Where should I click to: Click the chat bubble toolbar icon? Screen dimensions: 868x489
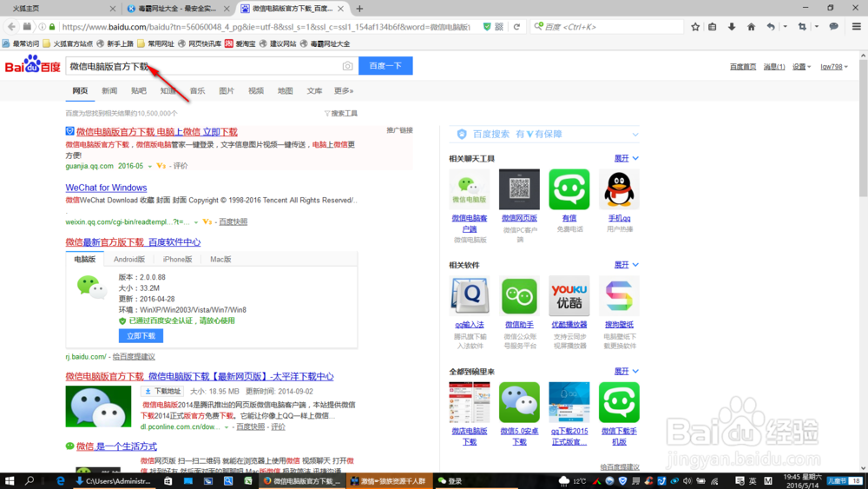pos(833,27)
